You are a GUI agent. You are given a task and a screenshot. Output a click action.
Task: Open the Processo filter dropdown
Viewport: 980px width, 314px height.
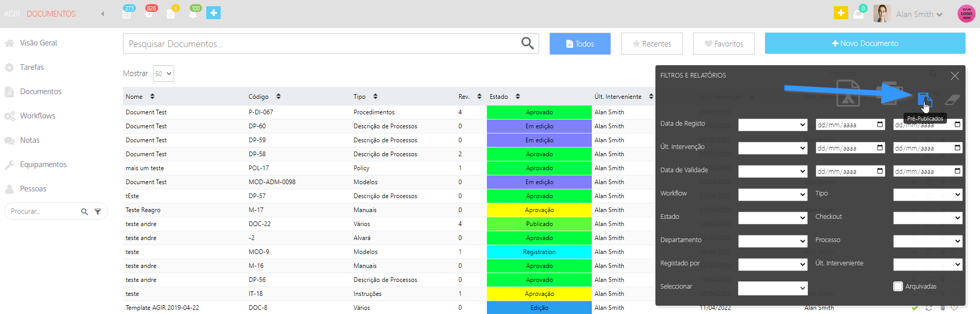(x=928, y=241)
